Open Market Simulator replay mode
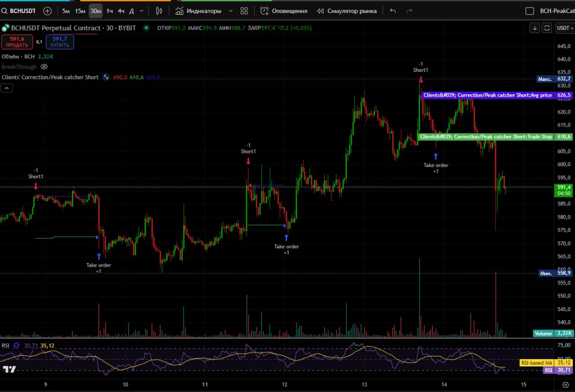 coord(347,11)
